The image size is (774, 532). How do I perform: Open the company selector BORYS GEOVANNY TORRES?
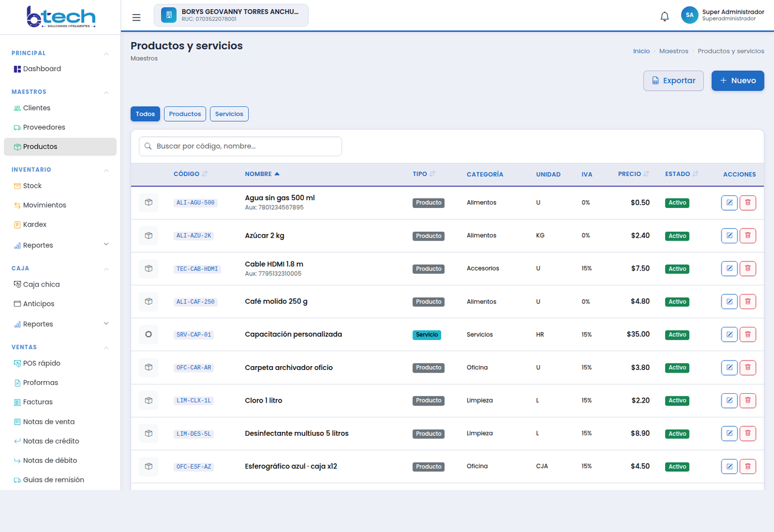pyautogui.click(x=231, y=15)
